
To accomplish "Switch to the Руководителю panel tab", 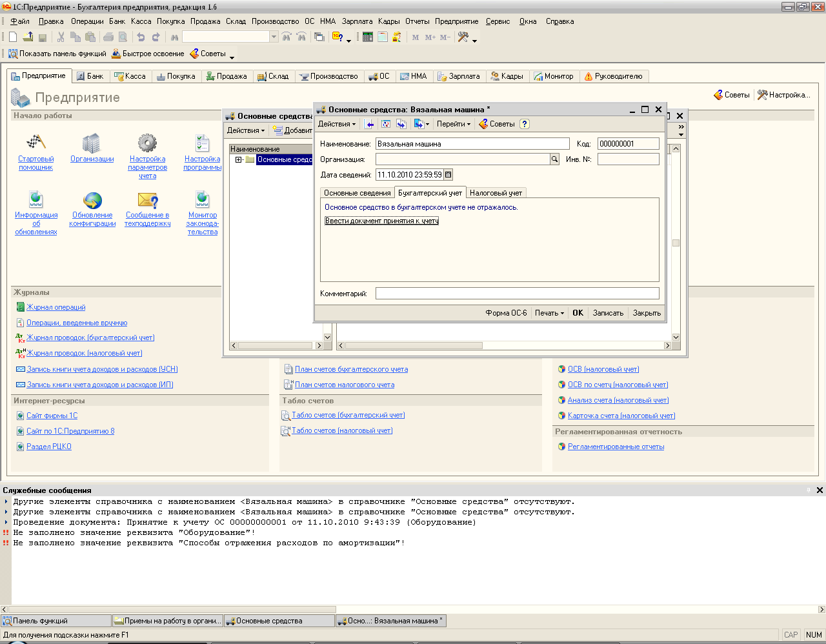I will 614,76.
